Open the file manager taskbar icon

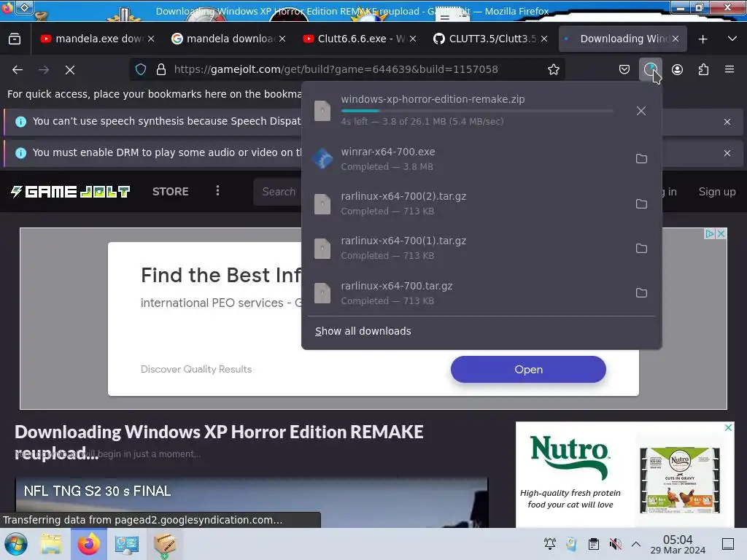click(x=51, y=544)
